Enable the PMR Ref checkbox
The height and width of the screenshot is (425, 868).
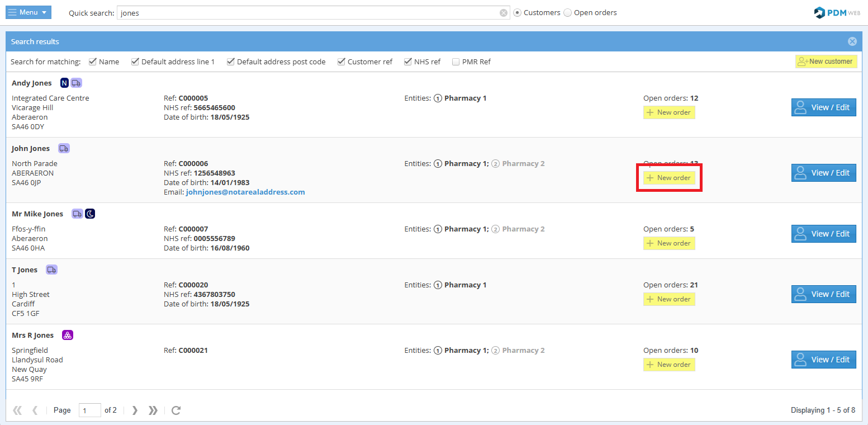pyautogui.click(x=456, y=62)
